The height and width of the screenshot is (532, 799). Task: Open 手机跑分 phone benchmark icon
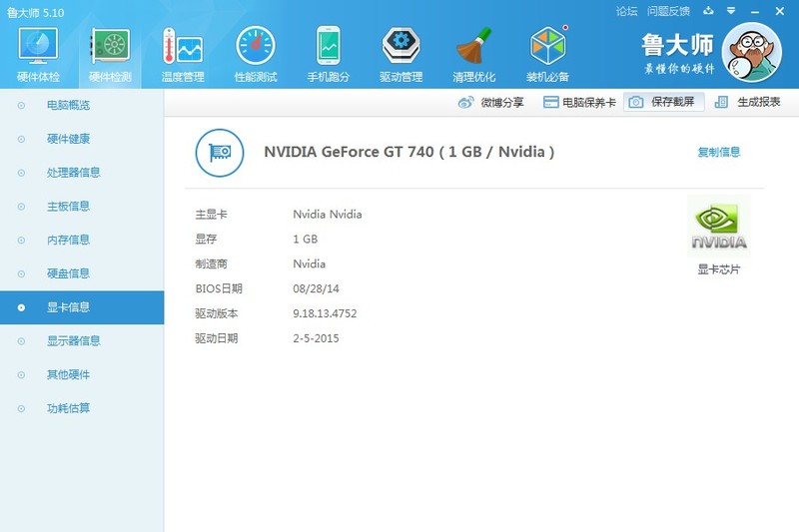(329, 46)
